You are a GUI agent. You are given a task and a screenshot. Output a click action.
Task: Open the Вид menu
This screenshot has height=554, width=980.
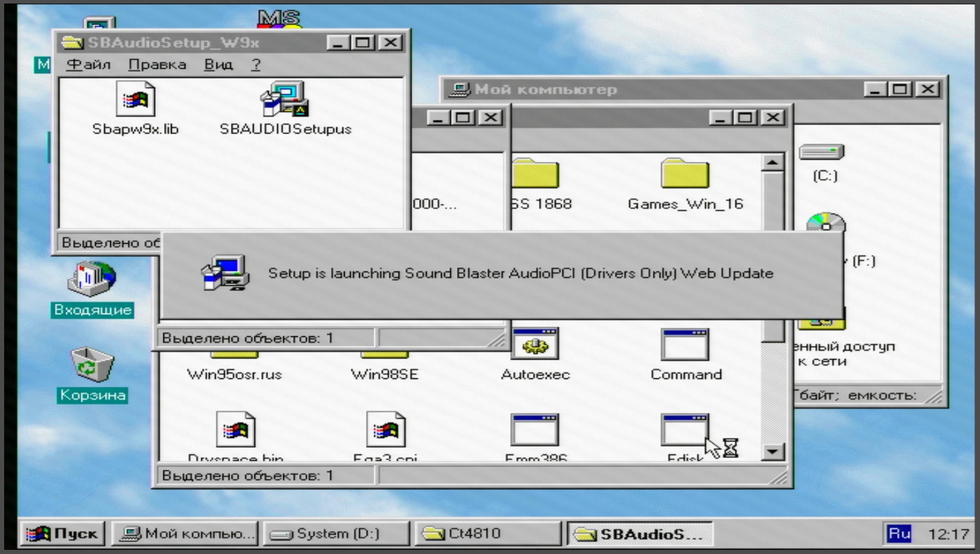(x=218, y=65)
